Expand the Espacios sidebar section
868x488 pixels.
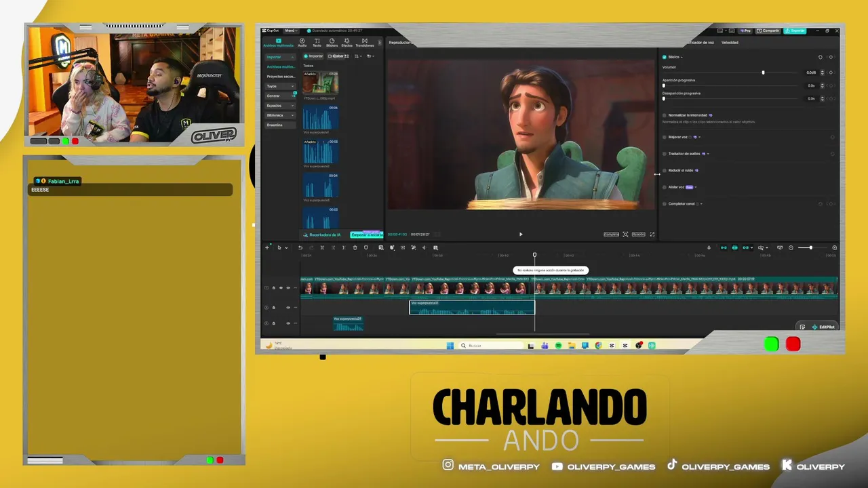tap(281, 106)
